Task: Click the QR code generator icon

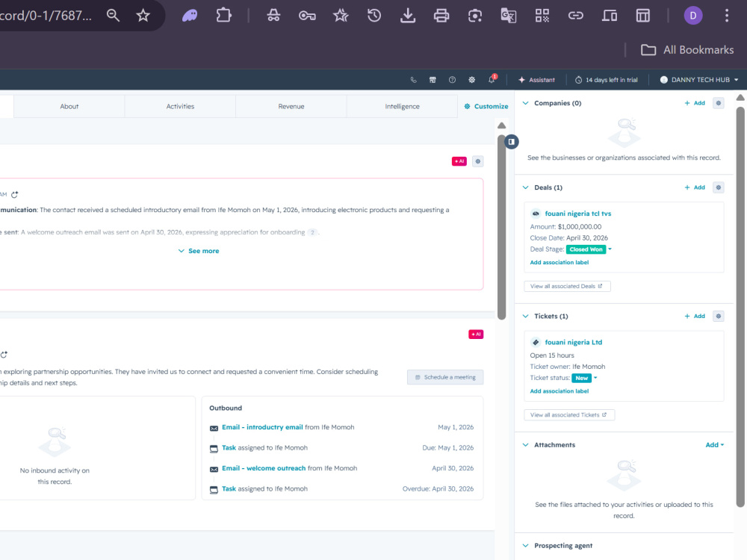Action: point(542,16)
